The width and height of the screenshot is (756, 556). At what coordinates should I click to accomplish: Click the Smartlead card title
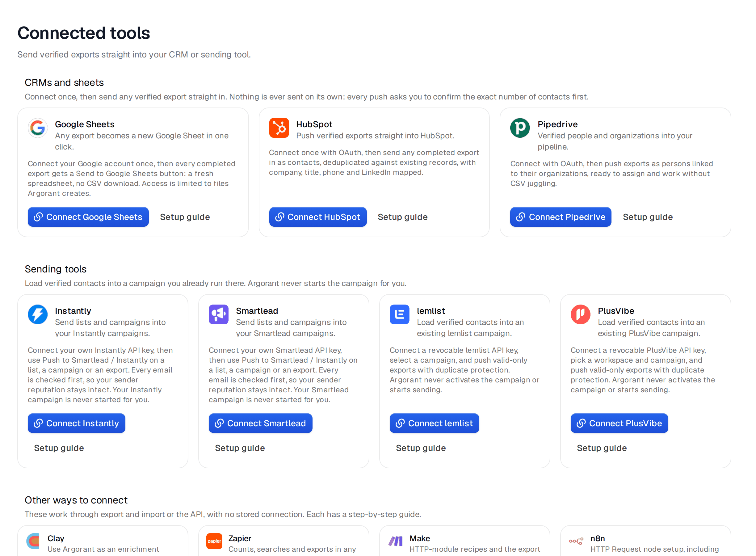pyautogui.click(x=257, y=311)
